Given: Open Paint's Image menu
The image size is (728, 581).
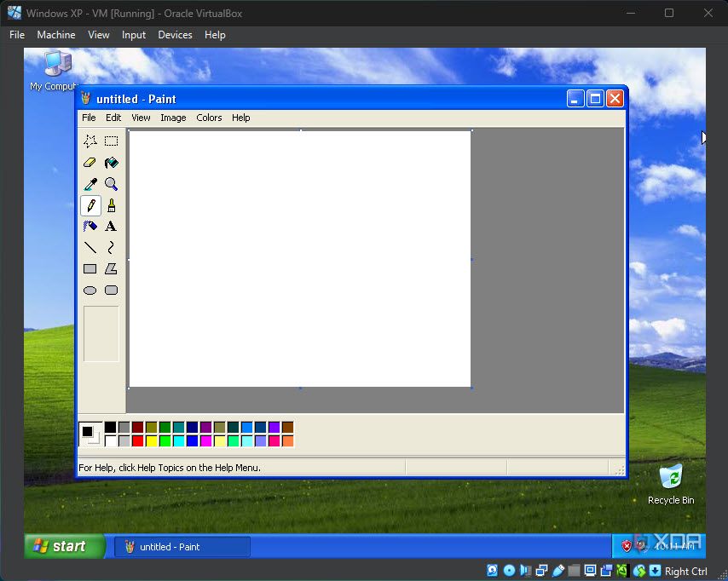Looking at the screenshot, I should point(173,118).
